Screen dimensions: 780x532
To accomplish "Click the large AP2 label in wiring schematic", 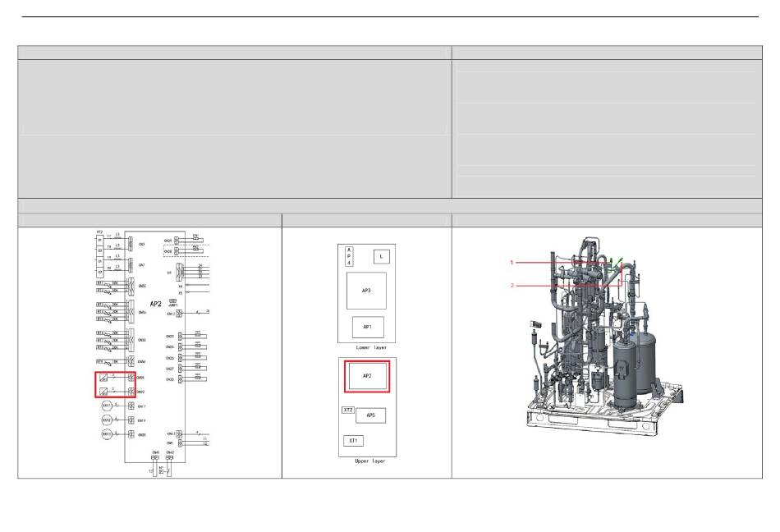I will pyautogui.click(x=156, y=304).
